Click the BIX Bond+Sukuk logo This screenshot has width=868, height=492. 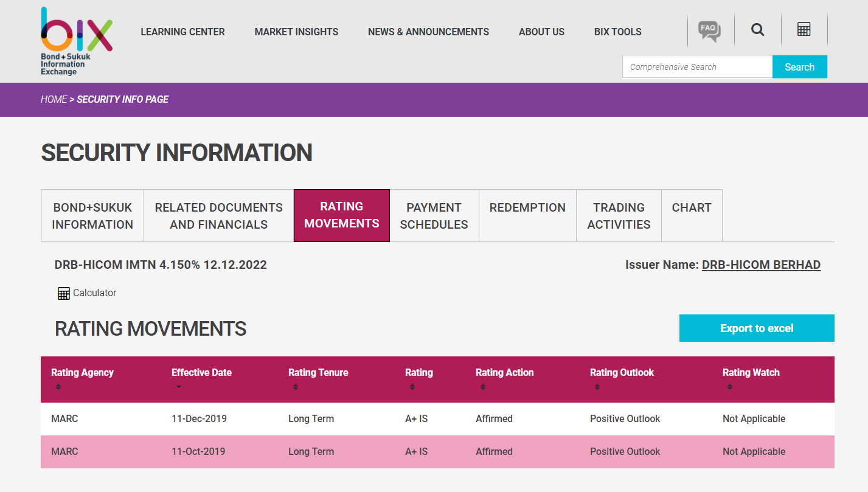tap(77, 41)
